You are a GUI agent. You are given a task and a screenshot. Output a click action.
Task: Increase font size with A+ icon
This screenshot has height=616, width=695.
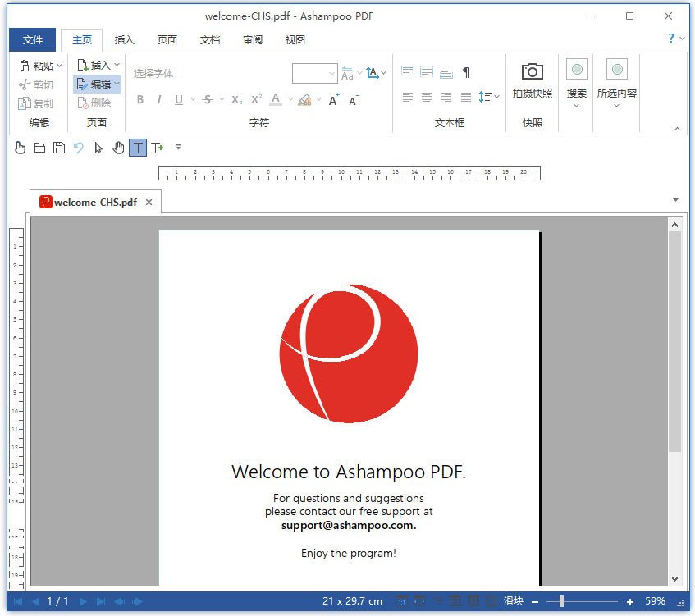click(x=334, y=100)
